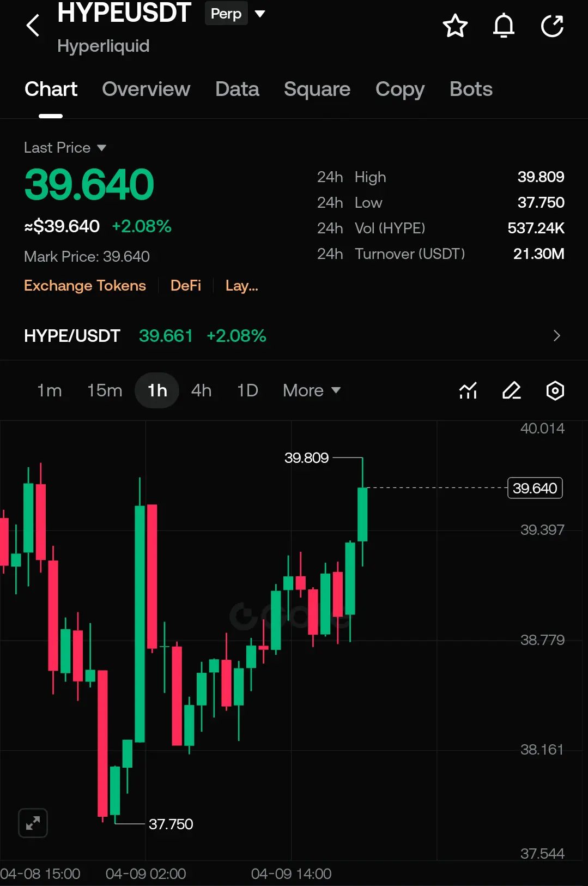588x886 pixels.
Task: Tap the 39.809 high marker on chart
Action: [306, 457]
